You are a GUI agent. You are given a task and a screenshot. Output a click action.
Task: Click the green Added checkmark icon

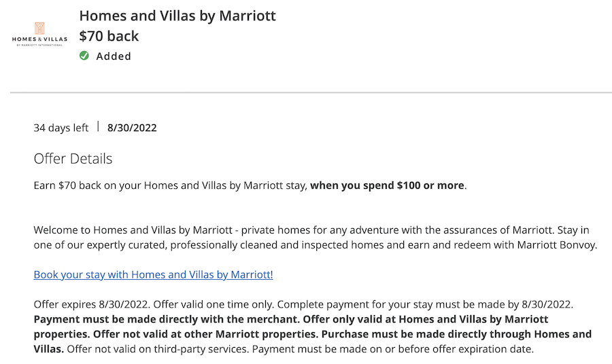(84, 56)
